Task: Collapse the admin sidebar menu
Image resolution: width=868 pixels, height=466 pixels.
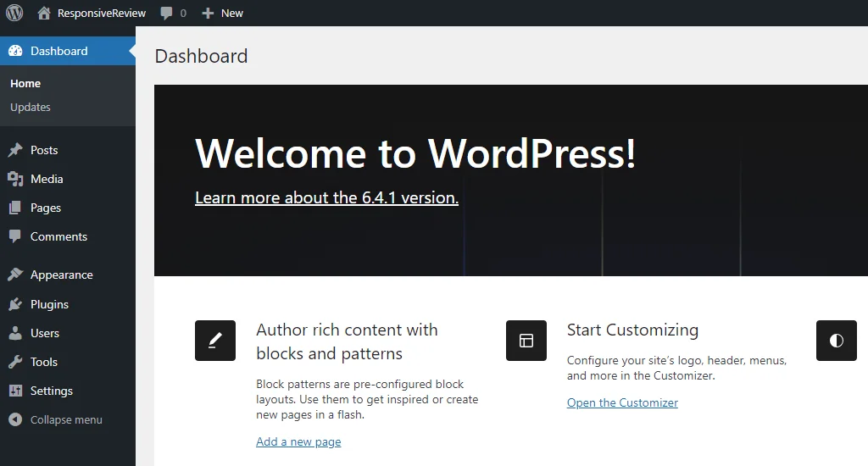Action: pos(66,419)
